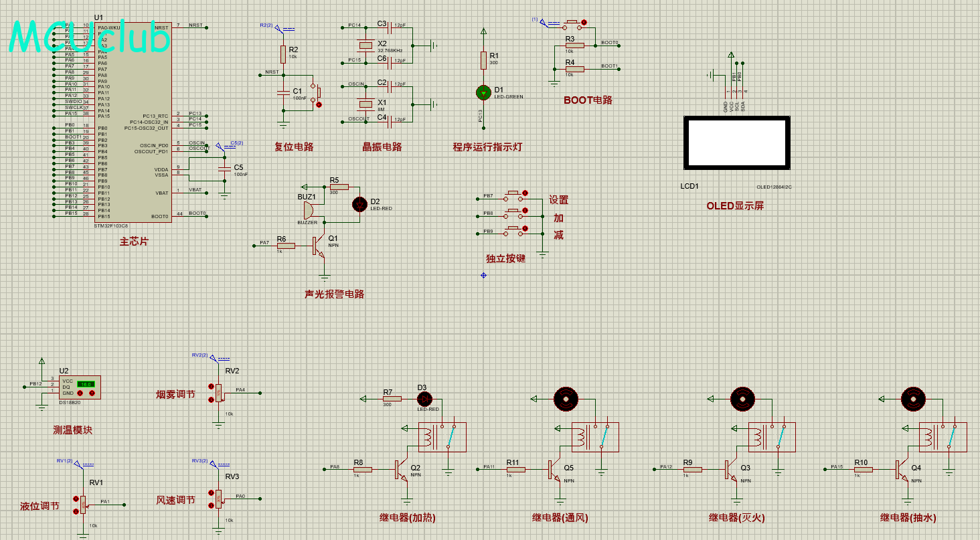Viewport: 980px width, 540px height.
Task: Select the BUZ1 buzzer component
Action: point(308,209)
